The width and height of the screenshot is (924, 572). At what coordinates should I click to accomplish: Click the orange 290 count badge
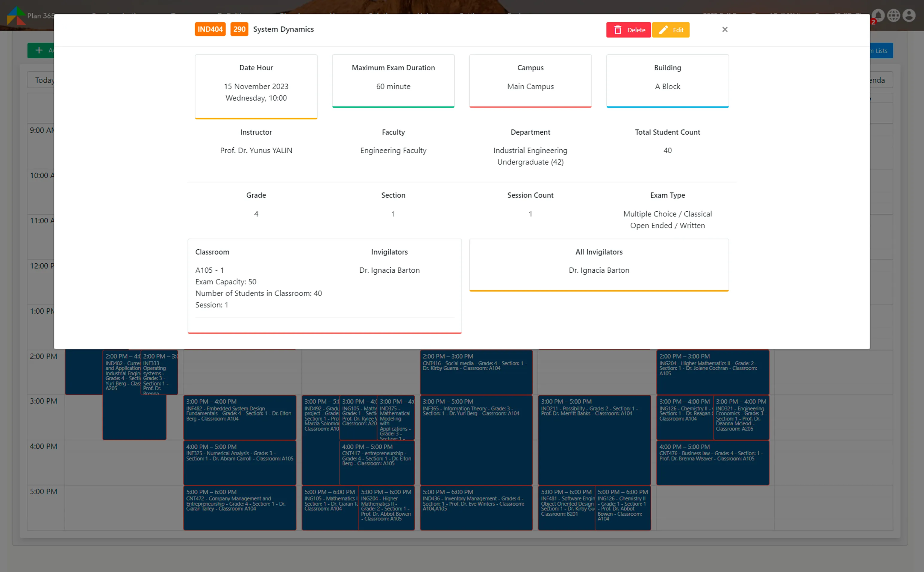(x=239, y=29)
